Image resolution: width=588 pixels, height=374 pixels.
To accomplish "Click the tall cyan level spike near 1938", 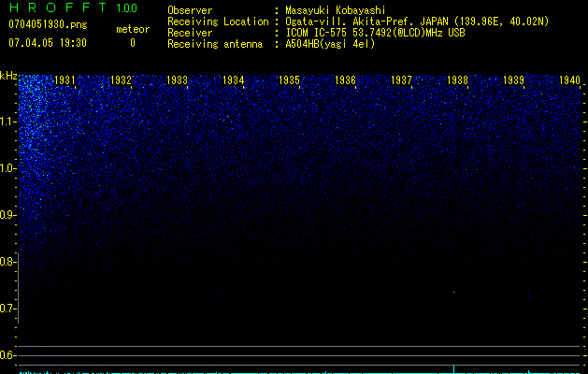I will pos(453,369).
